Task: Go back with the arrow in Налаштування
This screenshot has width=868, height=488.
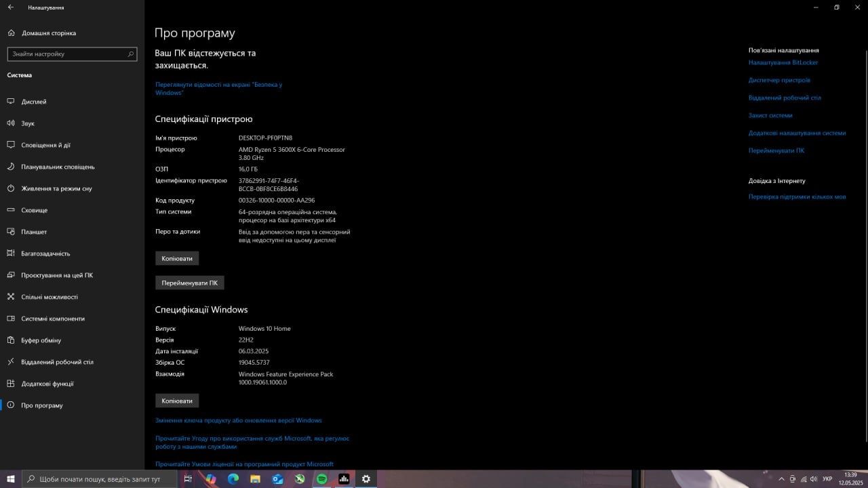Action: [10, 7]
